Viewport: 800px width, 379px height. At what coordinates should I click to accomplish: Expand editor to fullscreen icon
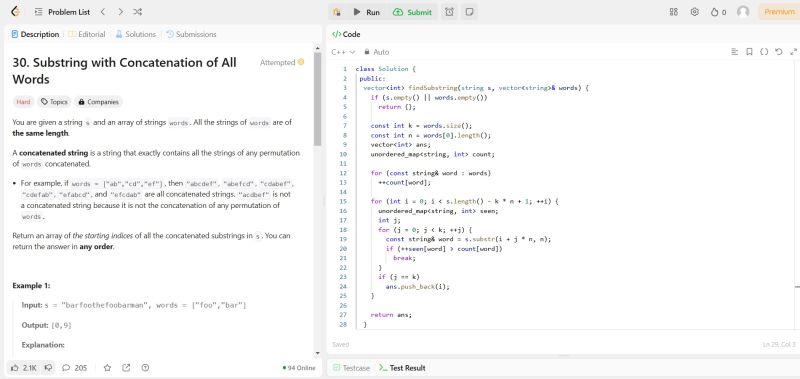point(793,52)
